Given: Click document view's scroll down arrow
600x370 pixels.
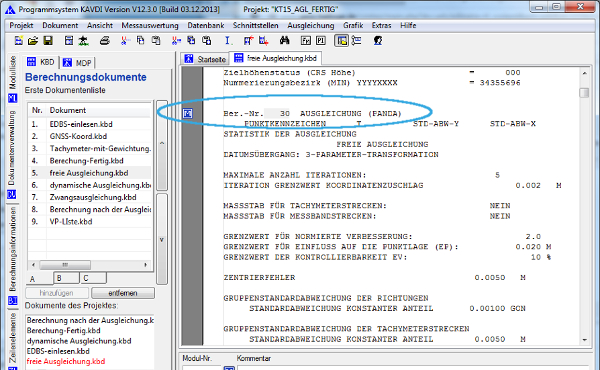Looking at the screenshot, I should 584,339.
